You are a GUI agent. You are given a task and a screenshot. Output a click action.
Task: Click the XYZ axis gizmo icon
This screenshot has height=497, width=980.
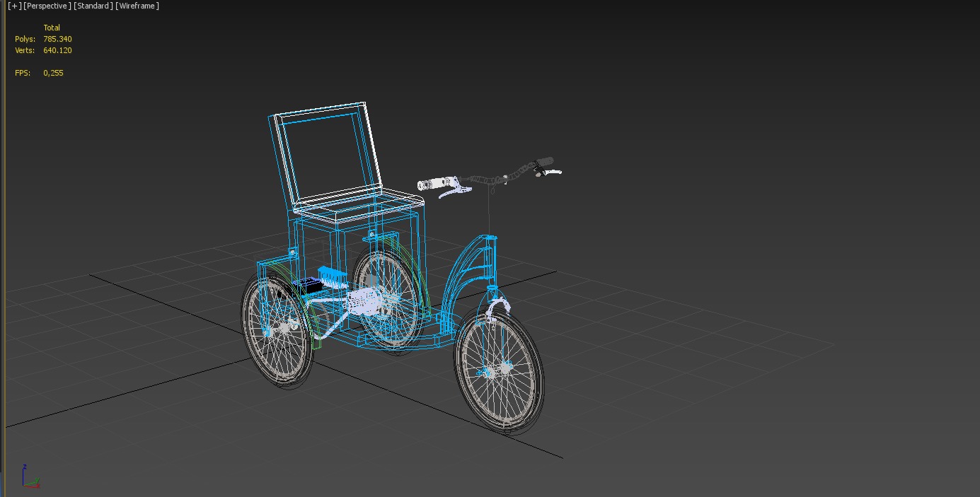click(30, 476)
